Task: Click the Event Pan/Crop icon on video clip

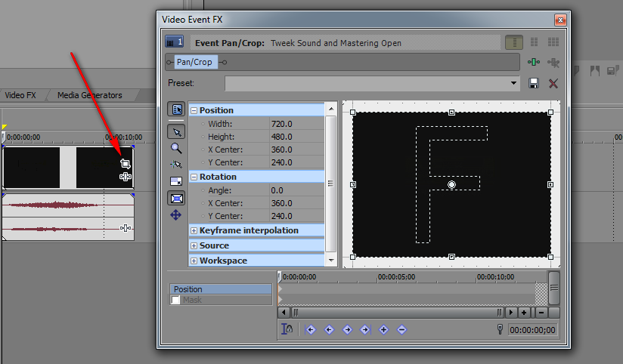Action: point(126,163)
